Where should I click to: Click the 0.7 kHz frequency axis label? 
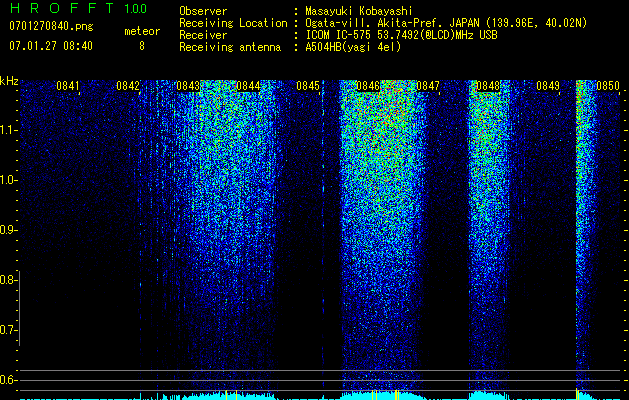click(x=8, y=330)
